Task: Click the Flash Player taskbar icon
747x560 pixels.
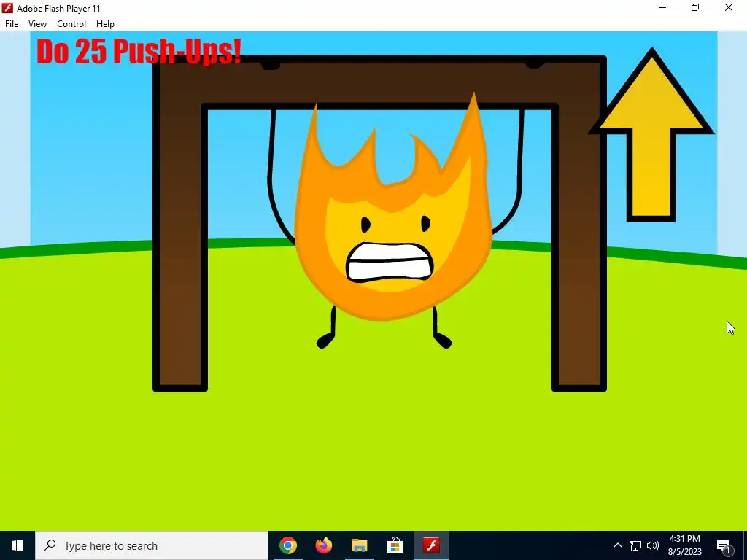Action: tap(431, 545)
